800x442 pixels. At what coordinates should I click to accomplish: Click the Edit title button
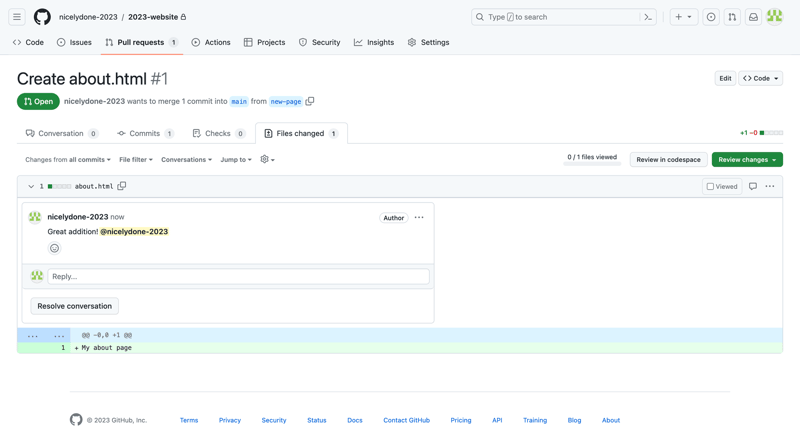[725, 78]
